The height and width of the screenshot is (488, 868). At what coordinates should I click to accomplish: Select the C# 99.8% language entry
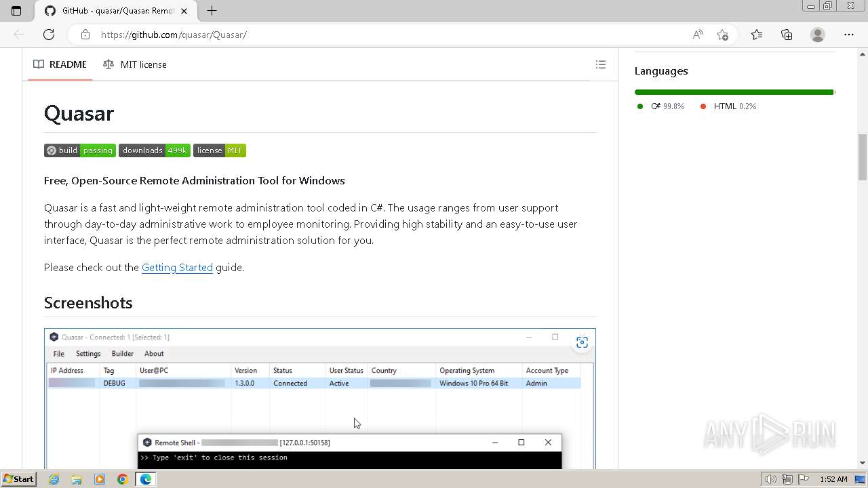[660, 106]
